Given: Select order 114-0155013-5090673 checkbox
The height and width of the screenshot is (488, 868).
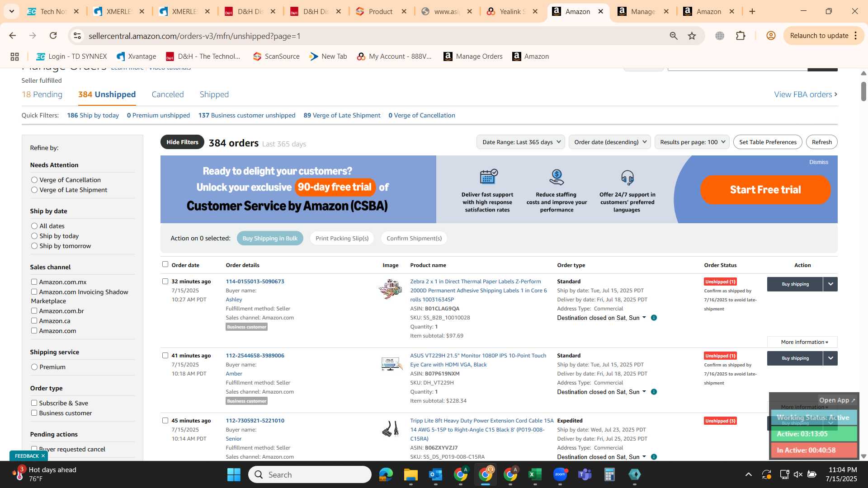Looking at the screenshot, I should pos(165,281).
